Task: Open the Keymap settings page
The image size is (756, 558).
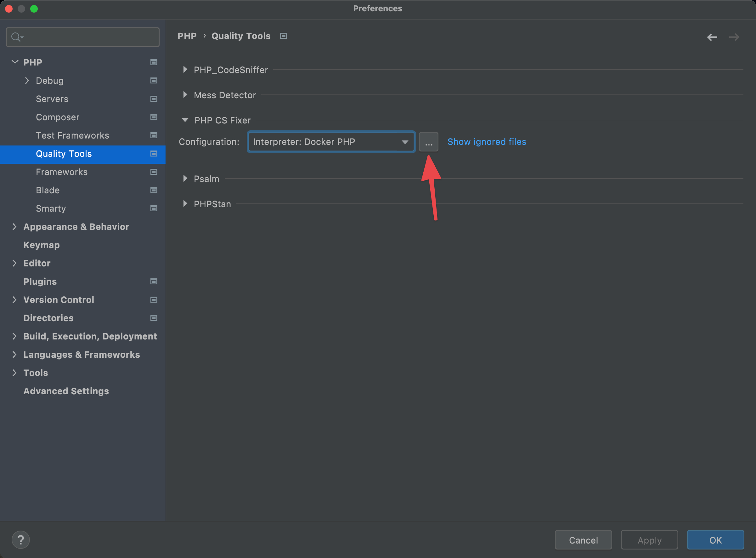Action: point(42,245)
